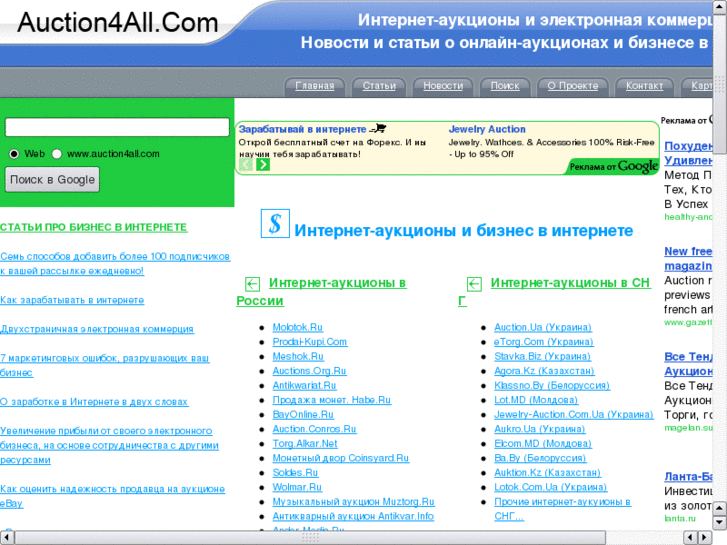The image size is (727, 545).
Task: Select the Web radio button
Action: tap(14, 154)
